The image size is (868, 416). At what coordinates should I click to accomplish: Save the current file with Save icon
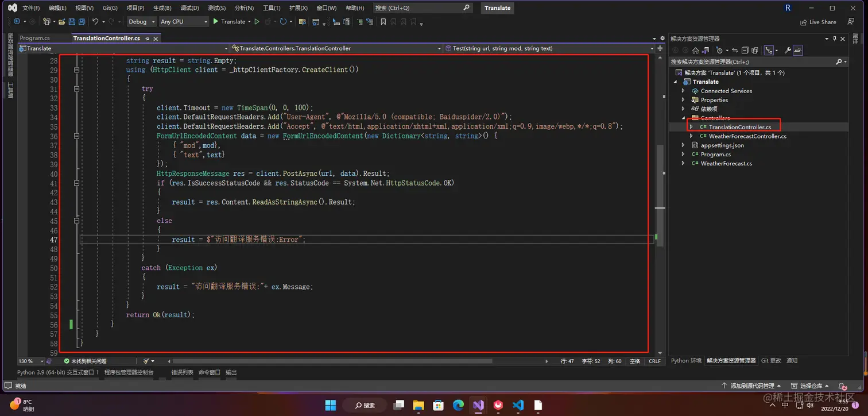pyautogui.click(x=72, y=21)
